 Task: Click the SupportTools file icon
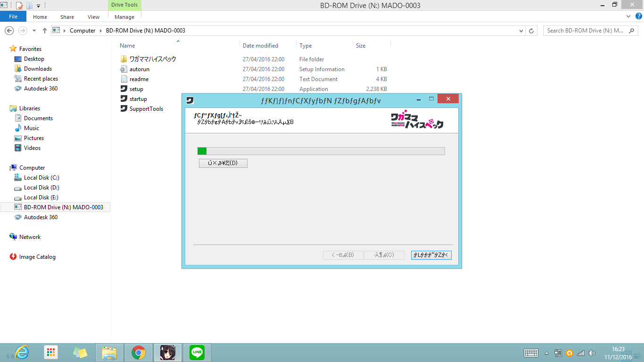[x=124, y=109]
